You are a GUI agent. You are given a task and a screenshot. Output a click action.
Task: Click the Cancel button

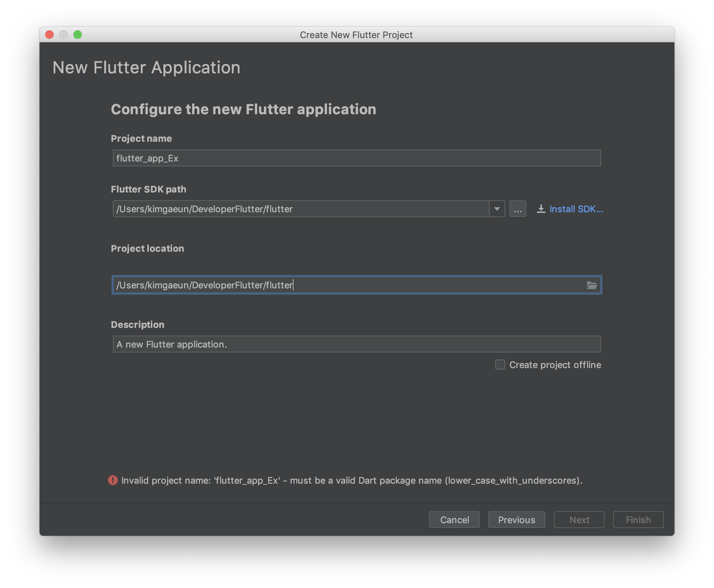[x=454, y=520]
